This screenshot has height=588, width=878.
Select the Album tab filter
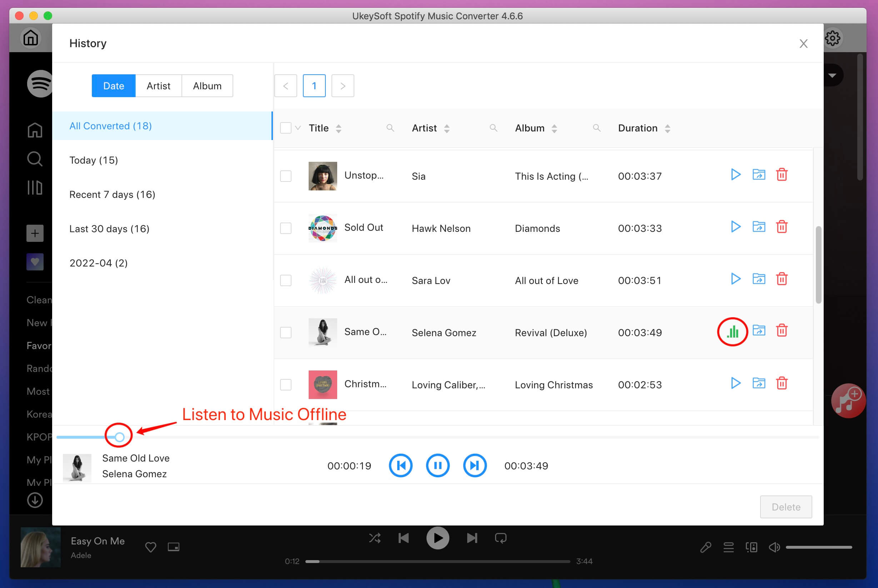[x=208, y=85]
